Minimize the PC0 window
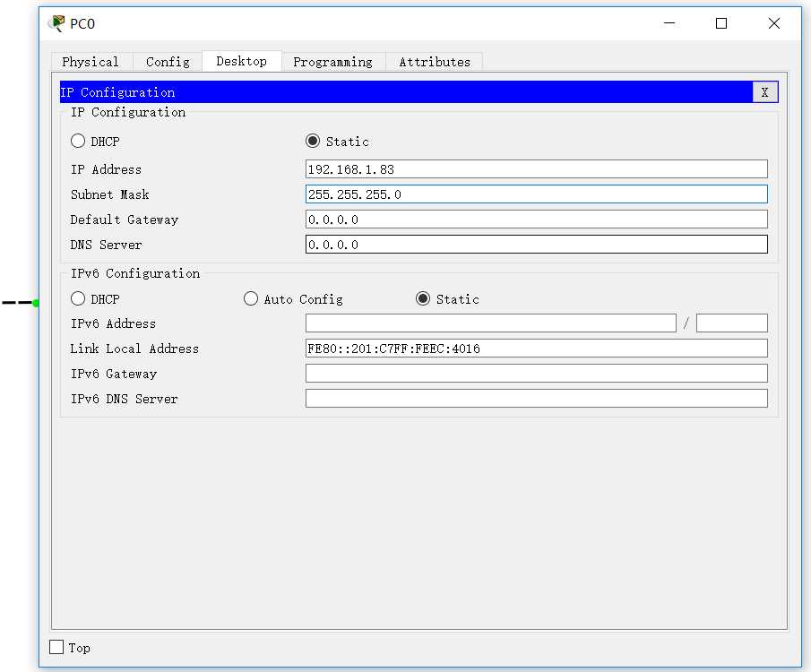This screenshot has height=672, width=811. pyautogui.click(x=669, y=23)
